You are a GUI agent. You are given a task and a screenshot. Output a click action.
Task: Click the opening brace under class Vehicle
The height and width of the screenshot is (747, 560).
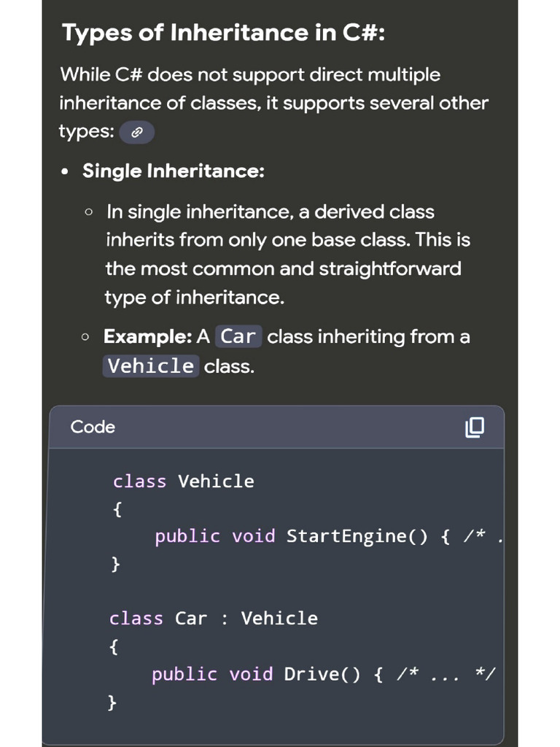[117, 509]
